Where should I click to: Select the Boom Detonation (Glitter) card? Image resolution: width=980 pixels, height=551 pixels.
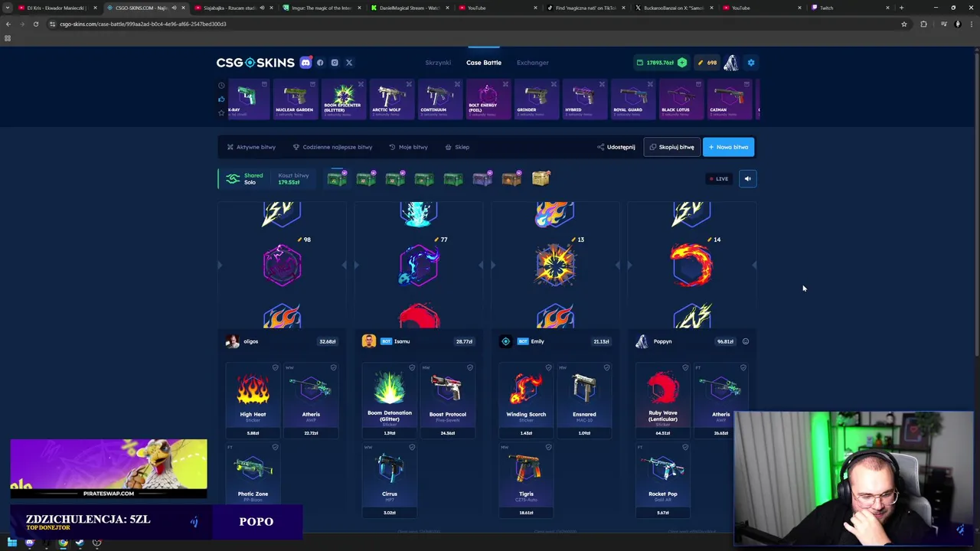[390, 399]
